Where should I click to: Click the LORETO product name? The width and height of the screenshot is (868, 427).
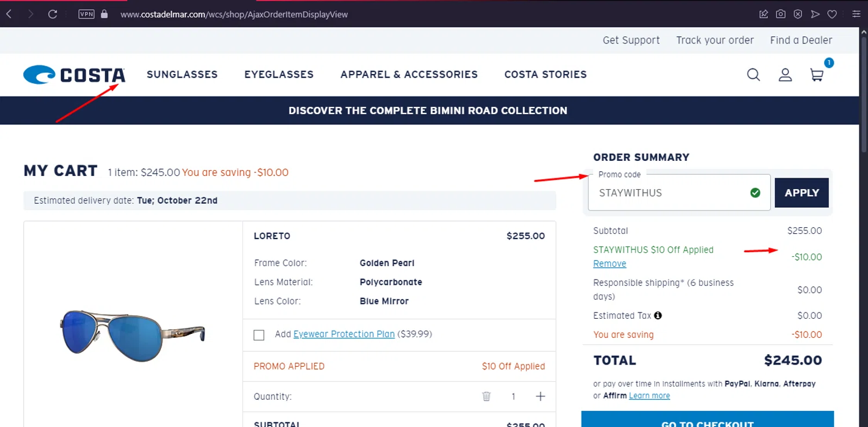272,236
